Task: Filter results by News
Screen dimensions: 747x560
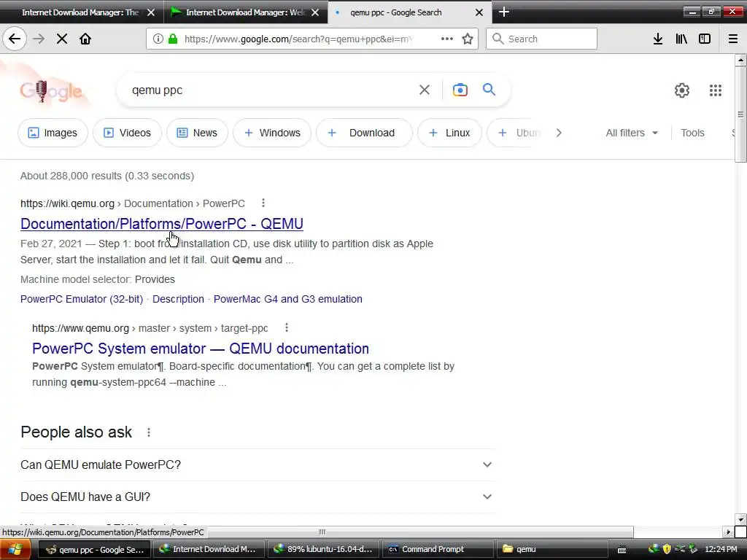Action: click(x=197, y=133)
